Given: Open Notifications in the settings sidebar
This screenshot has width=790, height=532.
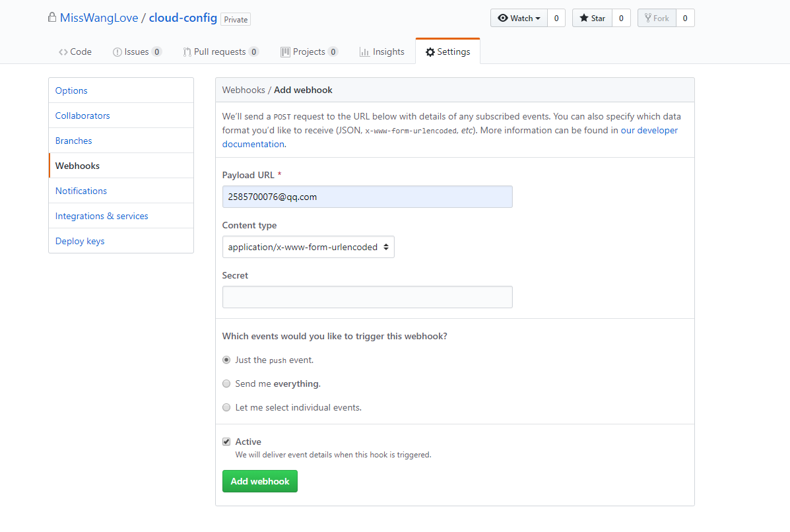Looking at the screenshot, I should click(x=121, y=191).
